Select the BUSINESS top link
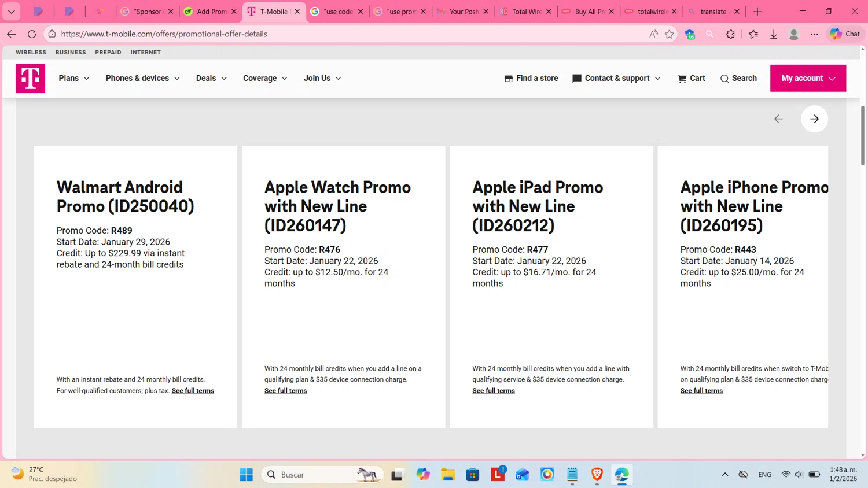The image size is (868, 488). click(71, 52)
